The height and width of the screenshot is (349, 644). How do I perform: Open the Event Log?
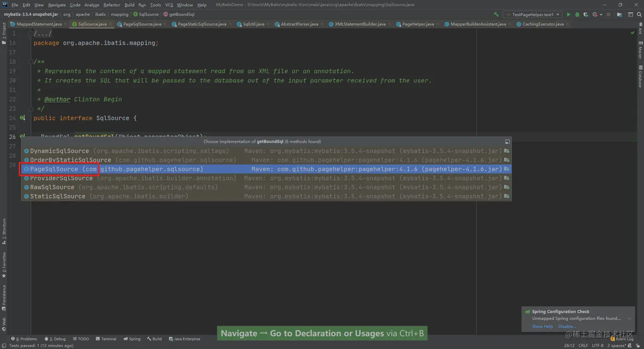622,339
